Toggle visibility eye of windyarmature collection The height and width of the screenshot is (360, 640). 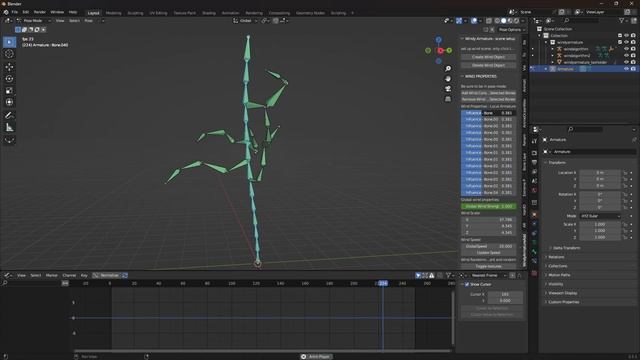click(626, 42)
